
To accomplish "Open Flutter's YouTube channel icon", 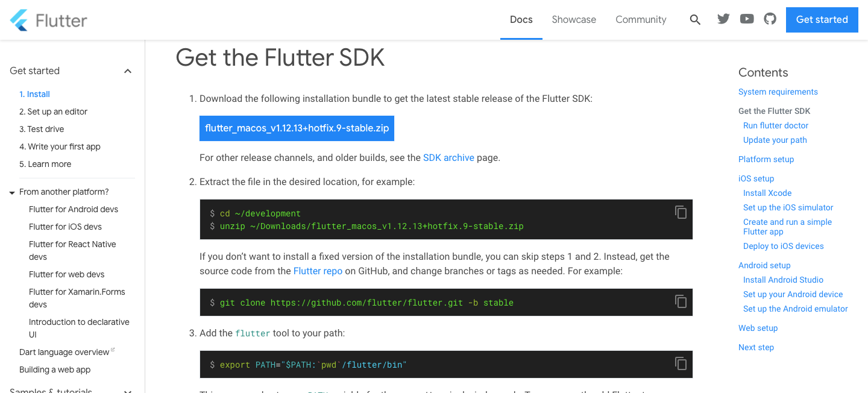I will point(746,19).
